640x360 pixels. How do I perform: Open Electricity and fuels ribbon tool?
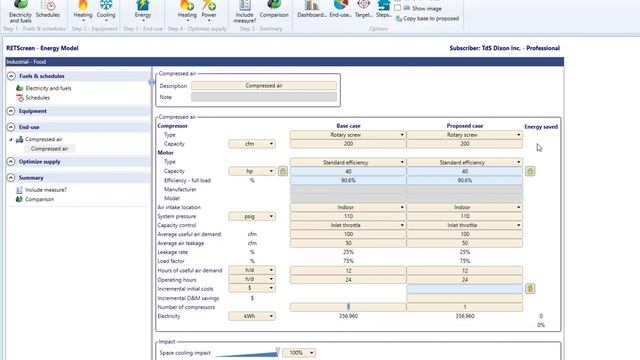[20, 12]
